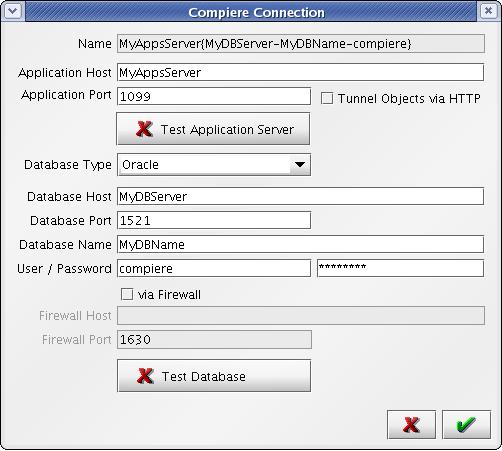Click the red X cancel button
The image size is (502, 451).
[411, 424]
